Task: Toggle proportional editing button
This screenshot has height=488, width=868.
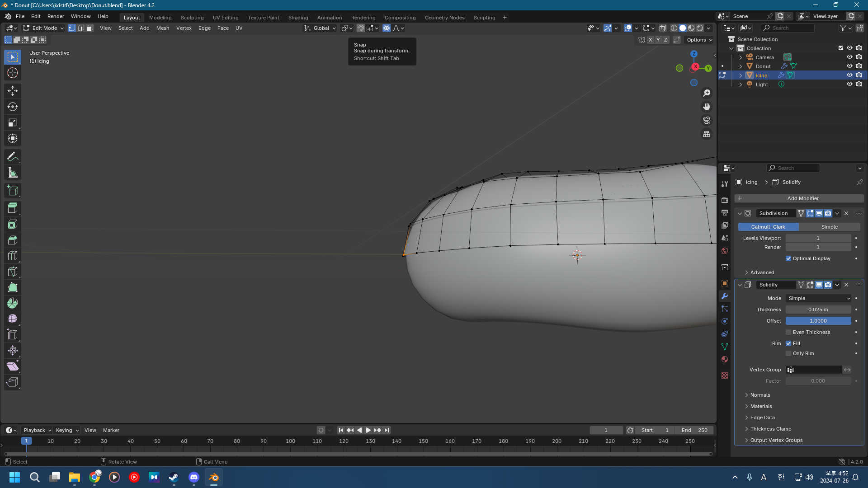Action: (x=387, y=28)
